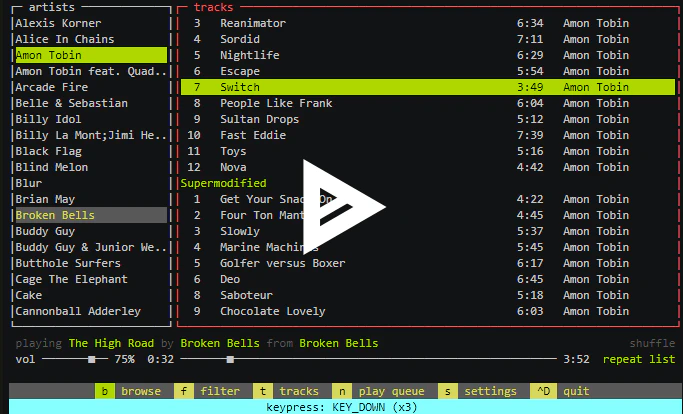This screenshot has height=414, width=683.
Task: Click the elapsed time 0:32
Action: 160,360
